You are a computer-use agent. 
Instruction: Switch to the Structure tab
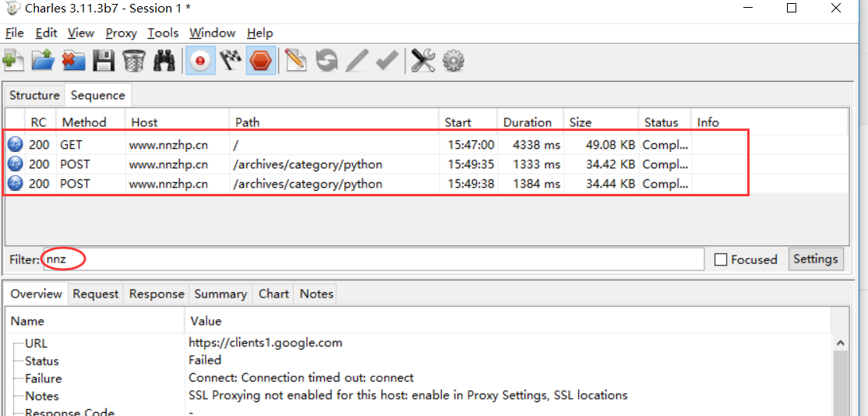[34, 95]
